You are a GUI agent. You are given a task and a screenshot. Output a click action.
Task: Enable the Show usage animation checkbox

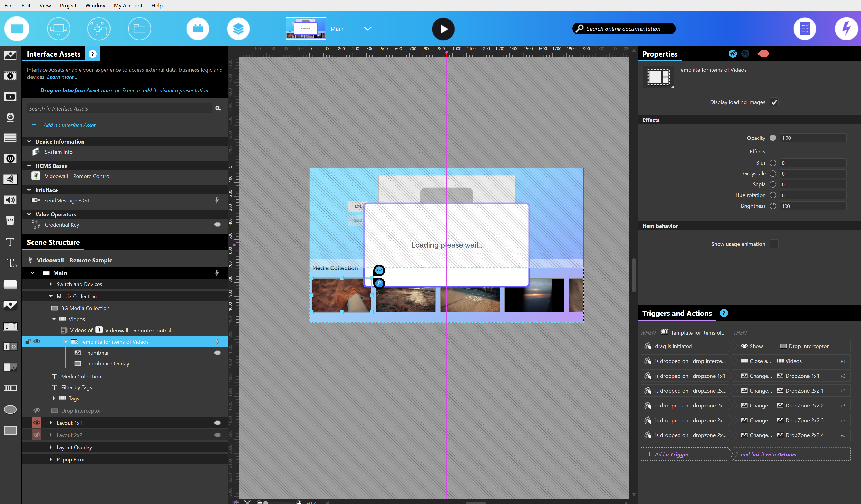point(774,244)
